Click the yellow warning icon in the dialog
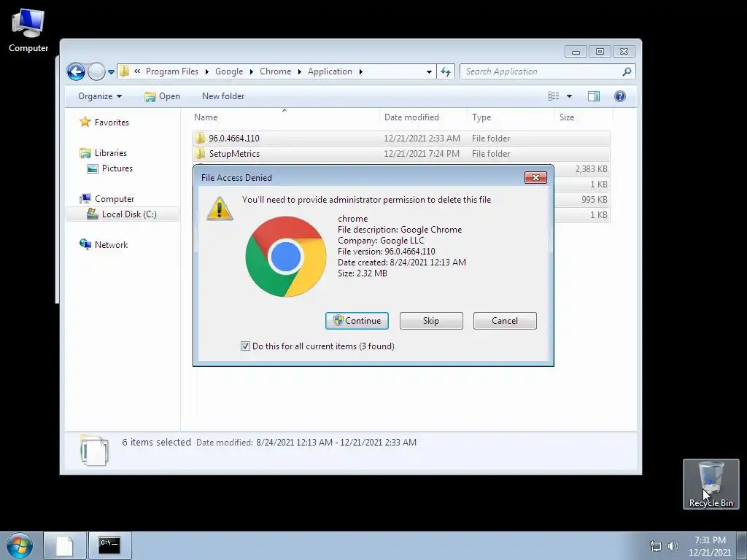The width and height of the screenshot is (747, 560). pos(220,209)
